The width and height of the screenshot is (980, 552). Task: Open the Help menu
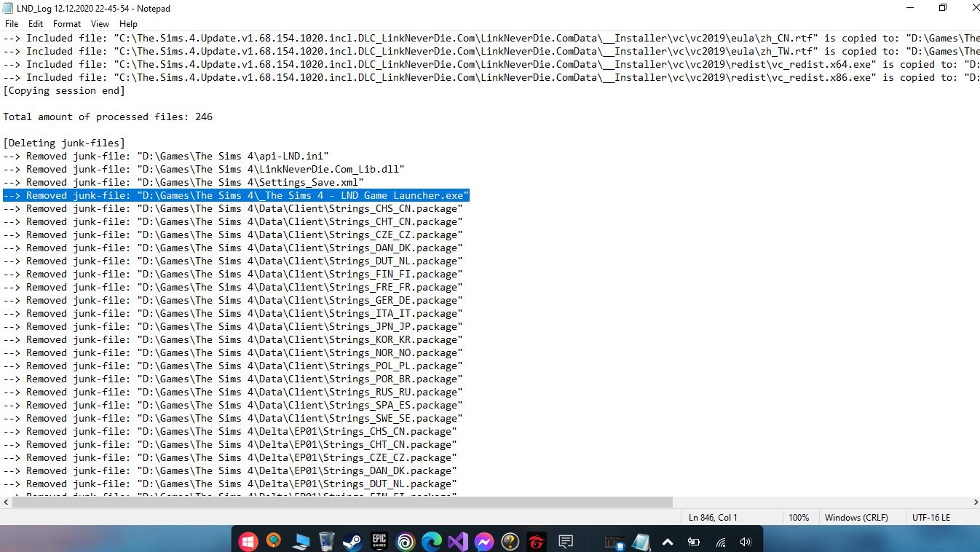pos(128,23)
